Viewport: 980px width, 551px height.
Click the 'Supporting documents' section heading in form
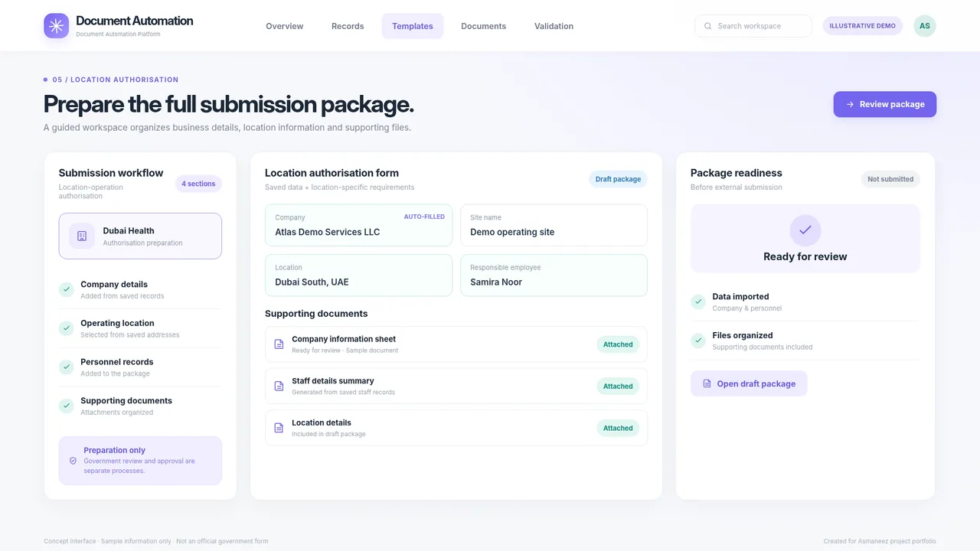point(316,314)
